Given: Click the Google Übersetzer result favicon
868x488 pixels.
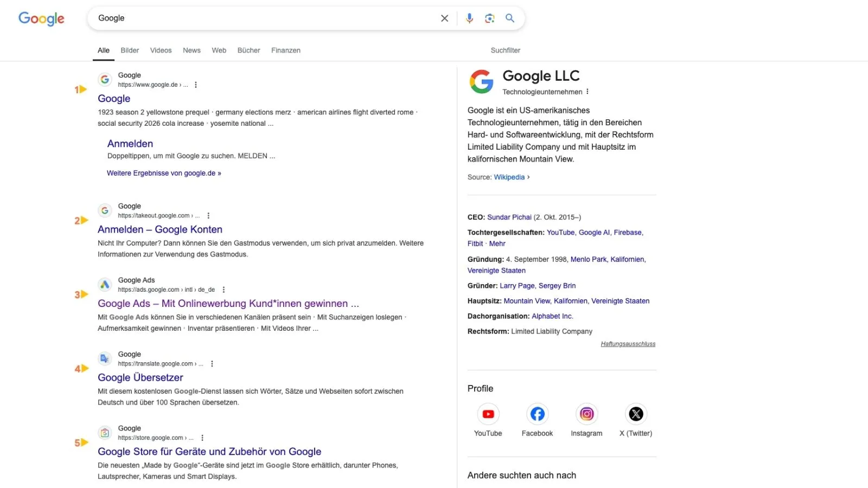Looking at the screenshot, I should click(105, 358).
